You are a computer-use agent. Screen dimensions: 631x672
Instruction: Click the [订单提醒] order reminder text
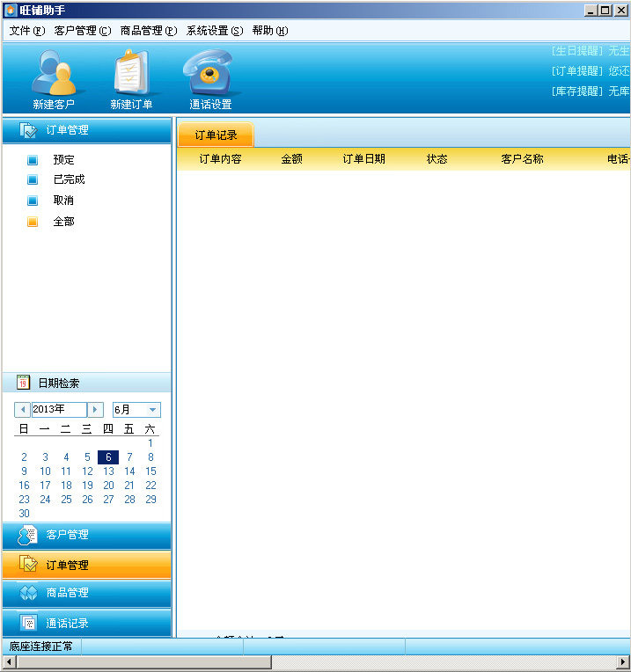(577, 70)
